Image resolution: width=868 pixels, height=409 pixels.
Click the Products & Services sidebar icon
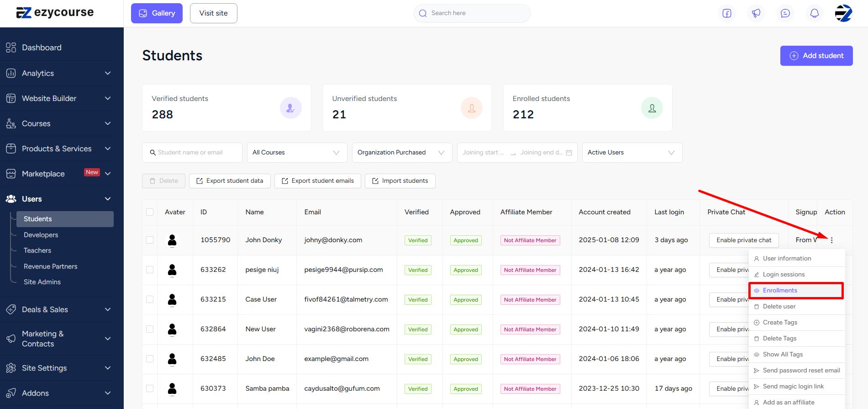tap(11, 149)
